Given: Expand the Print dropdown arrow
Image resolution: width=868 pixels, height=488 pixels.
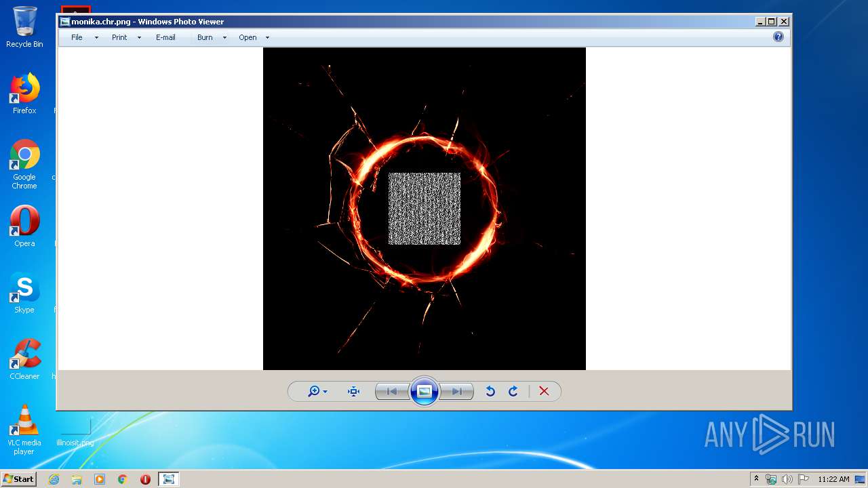Looking at the screenshot, I should point(139,38).
